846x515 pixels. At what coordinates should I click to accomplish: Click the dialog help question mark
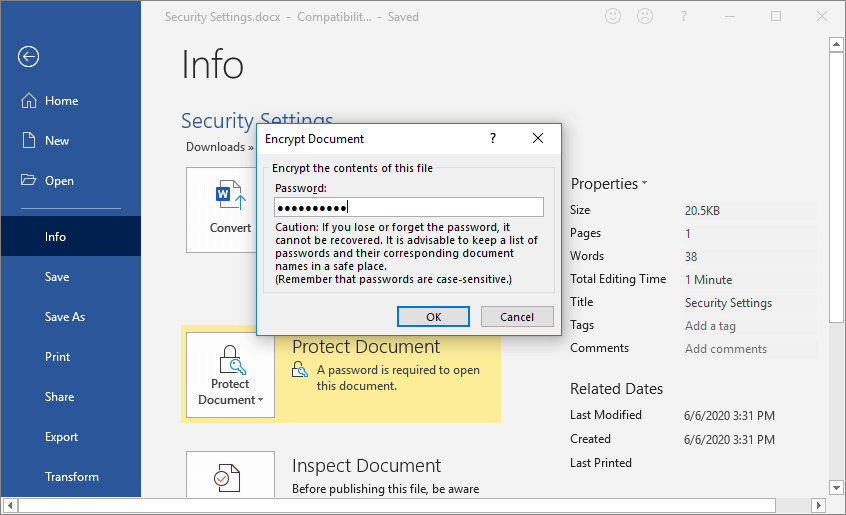click(x=492, y=139)
